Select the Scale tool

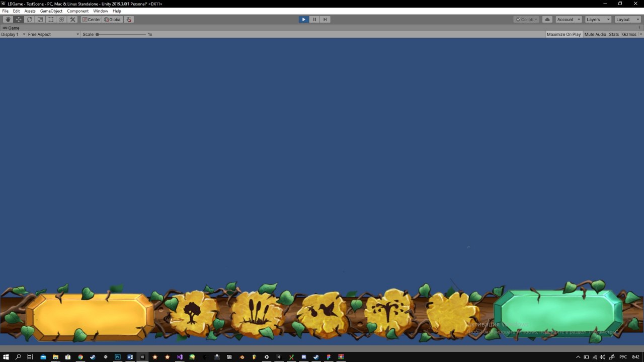40,20
